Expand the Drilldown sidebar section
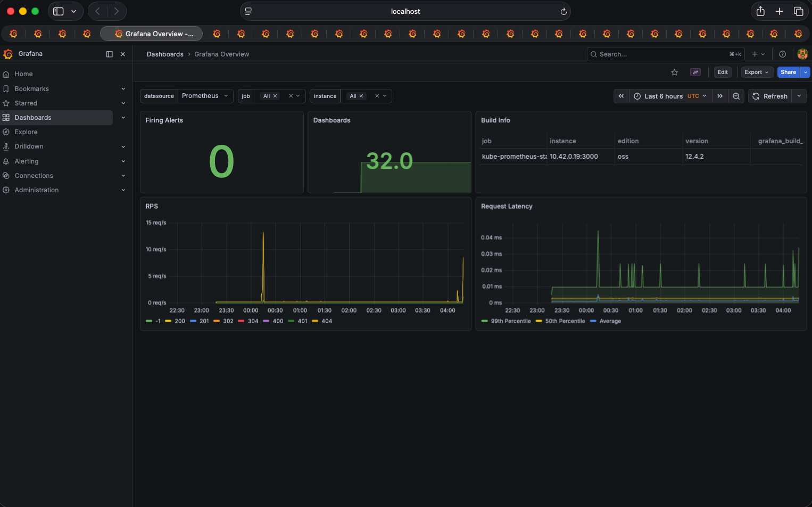Image resolution: width=812 pixels, height=507 pixels. [123, 146]
